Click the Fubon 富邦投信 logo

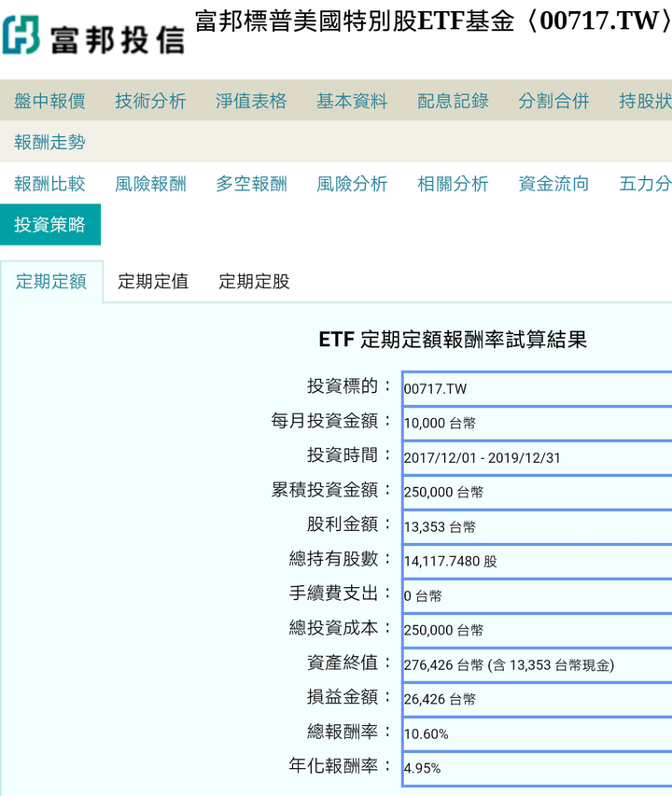click(93, 35)
